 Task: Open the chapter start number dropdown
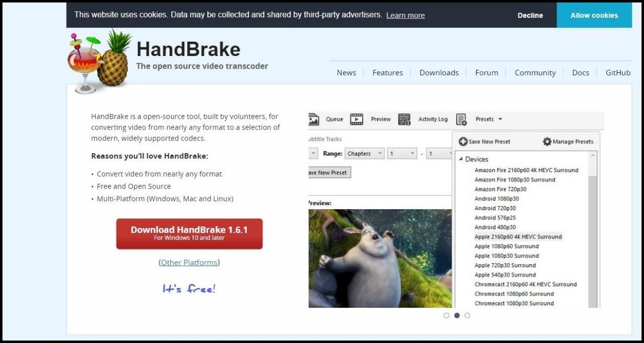pyautogui.click(x=402, y=154)
